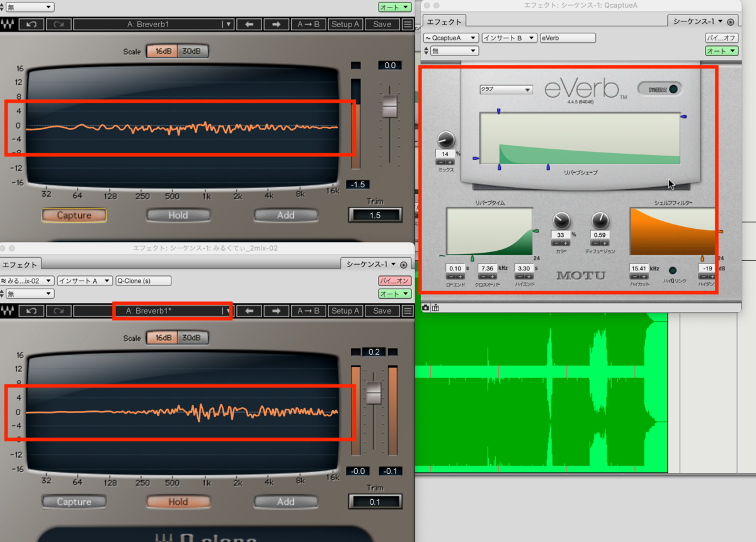Viewport: 756px width, 542px height.
Task: Select 16dB scale in upper Q-Clone
Action: [x=162, y=52]
